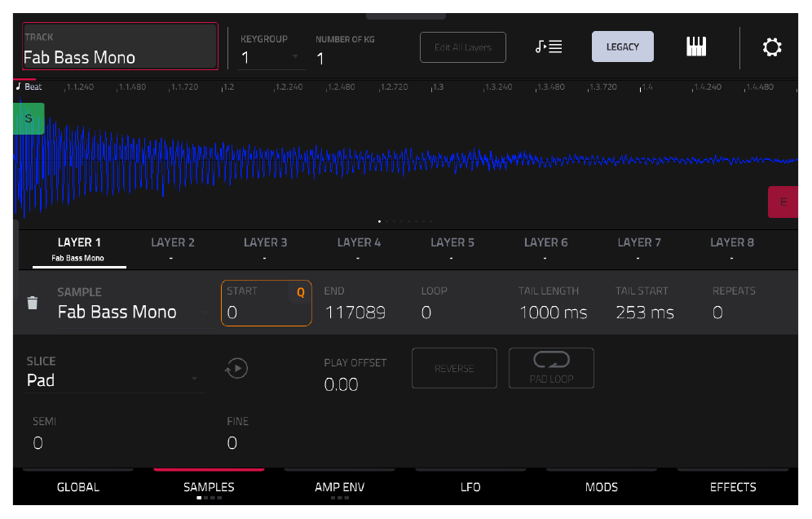Open the Slice Pad dropdown

click(x=113, y=380)
